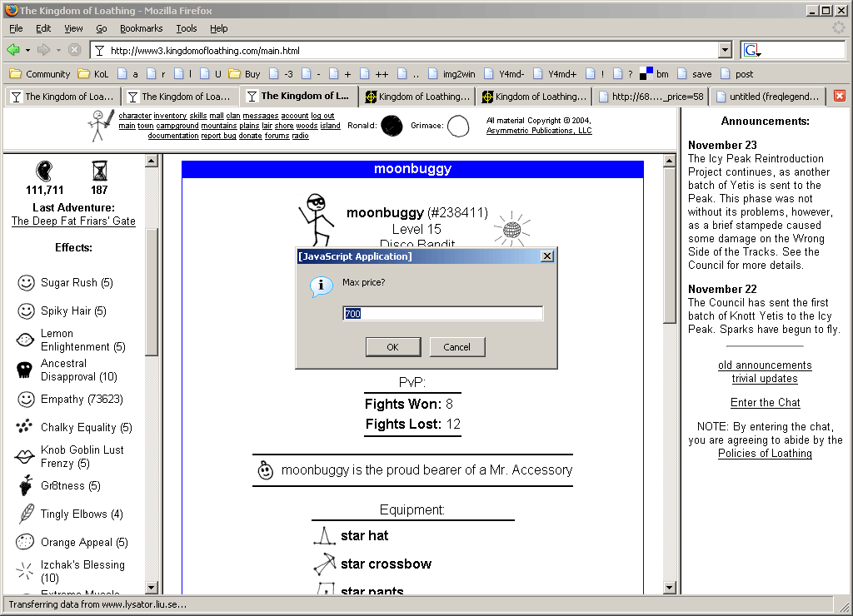Click the Empathy effect smiley icon

click(x=26, y=399)
